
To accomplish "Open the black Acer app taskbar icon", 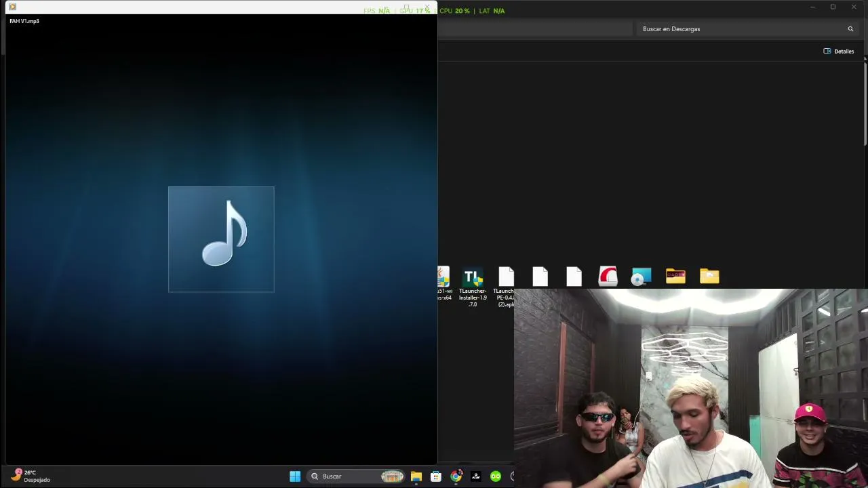I will (x=476, y=476).
